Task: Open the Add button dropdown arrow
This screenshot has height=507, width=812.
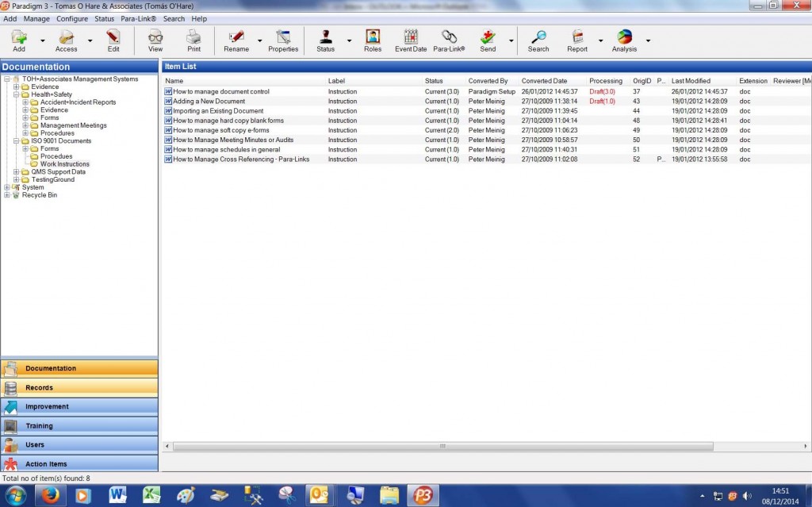Action: pyautogui.click(x=43, y=40)
